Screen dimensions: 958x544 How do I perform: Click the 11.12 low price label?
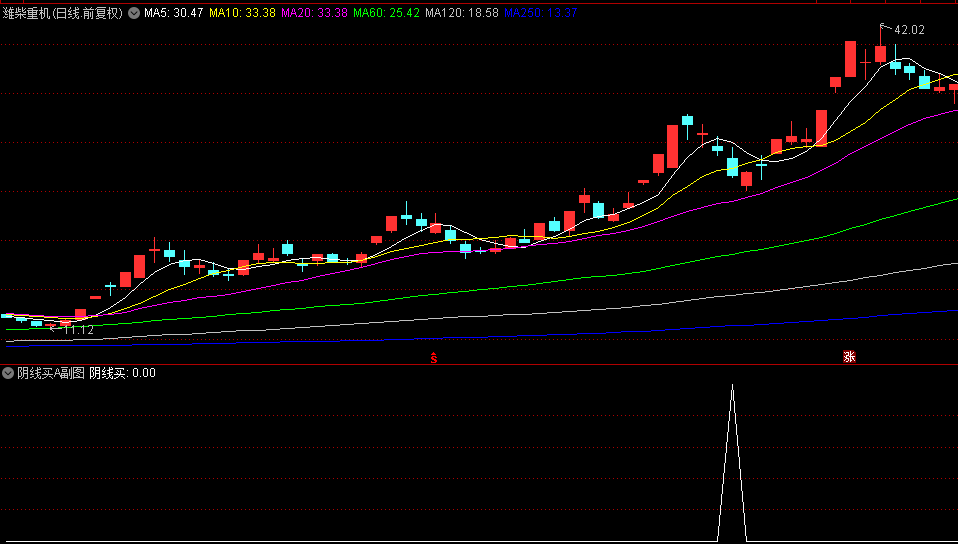(78, 330)
